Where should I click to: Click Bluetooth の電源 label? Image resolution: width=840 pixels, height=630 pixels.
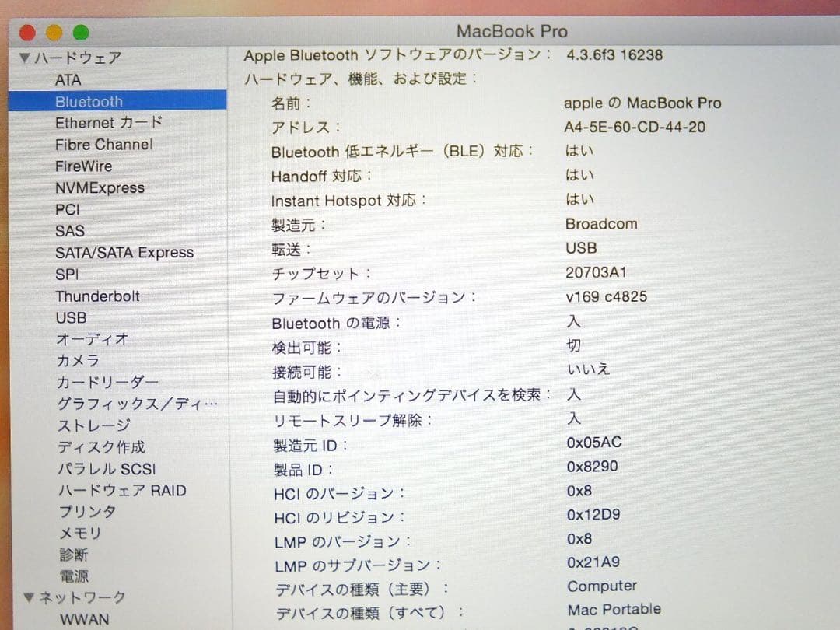336,323
